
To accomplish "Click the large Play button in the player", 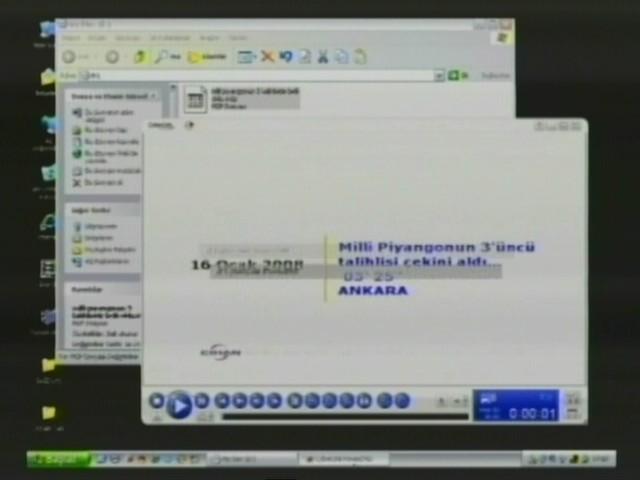I will pyautogui.click(x=179, y=405).
